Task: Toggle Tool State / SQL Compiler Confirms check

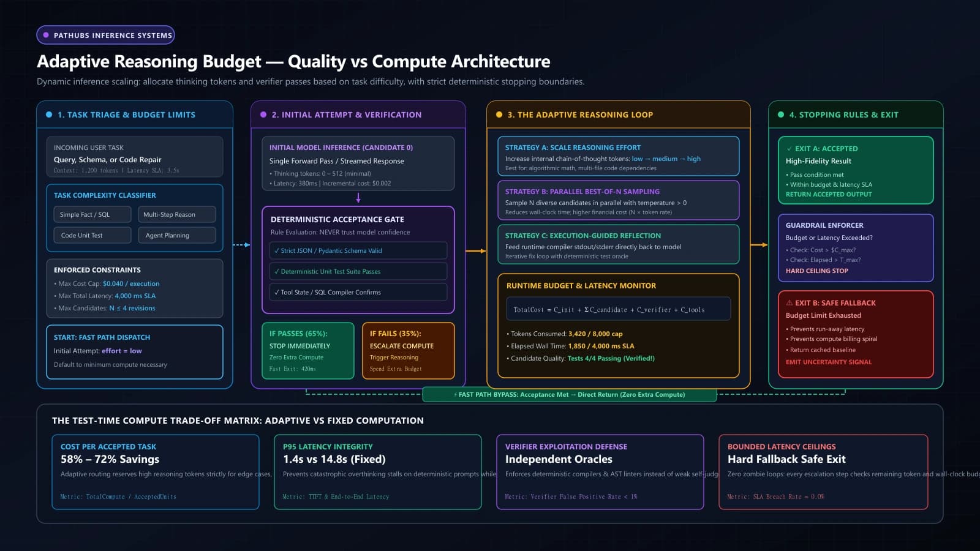Action: 358,292
